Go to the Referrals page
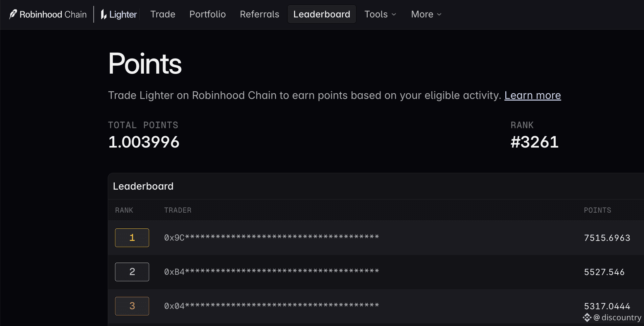The width and height of the screenshot is (644, 326). 260,14
